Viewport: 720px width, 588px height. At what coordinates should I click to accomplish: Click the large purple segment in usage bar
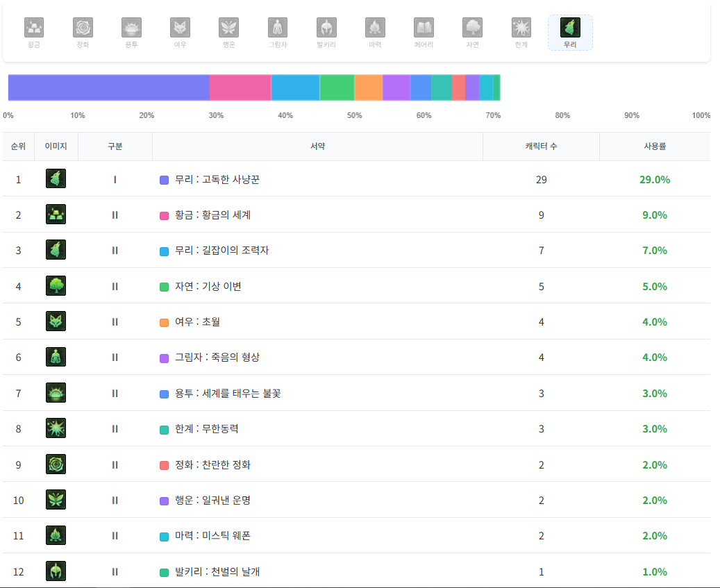(108, 88)
